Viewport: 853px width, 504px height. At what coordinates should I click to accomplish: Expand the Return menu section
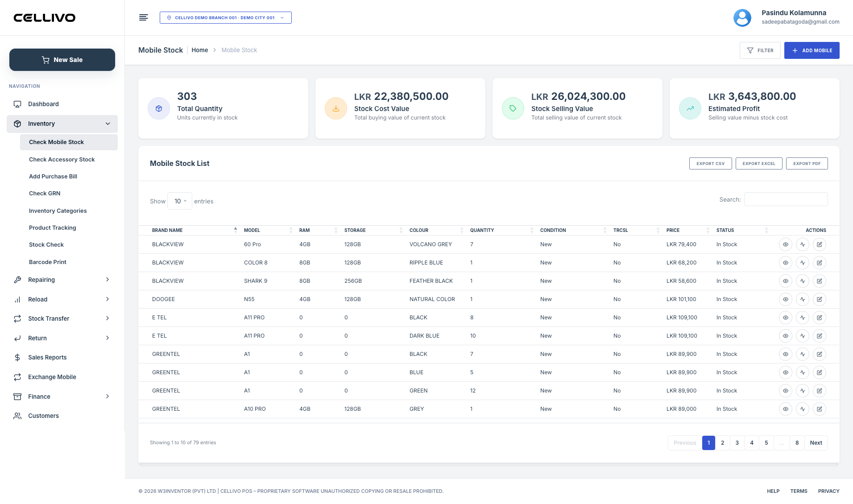[62, 338]
